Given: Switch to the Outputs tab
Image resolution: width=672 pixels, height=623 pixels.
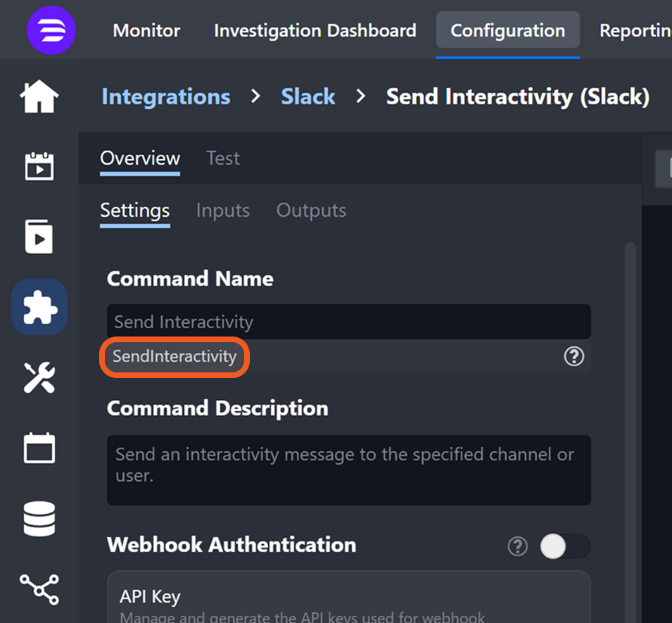Looking at the screenshot, I should (x=311, y=210).
